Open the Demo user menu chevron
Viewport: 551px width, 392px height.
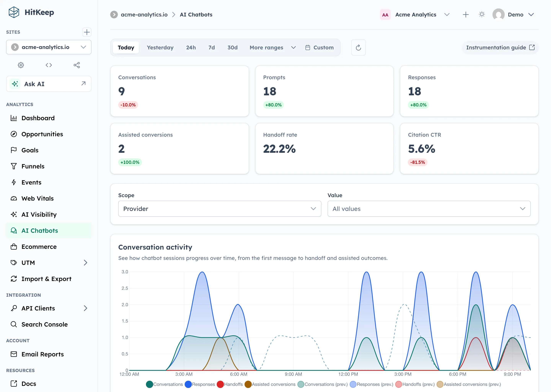[x=531, y=15]
